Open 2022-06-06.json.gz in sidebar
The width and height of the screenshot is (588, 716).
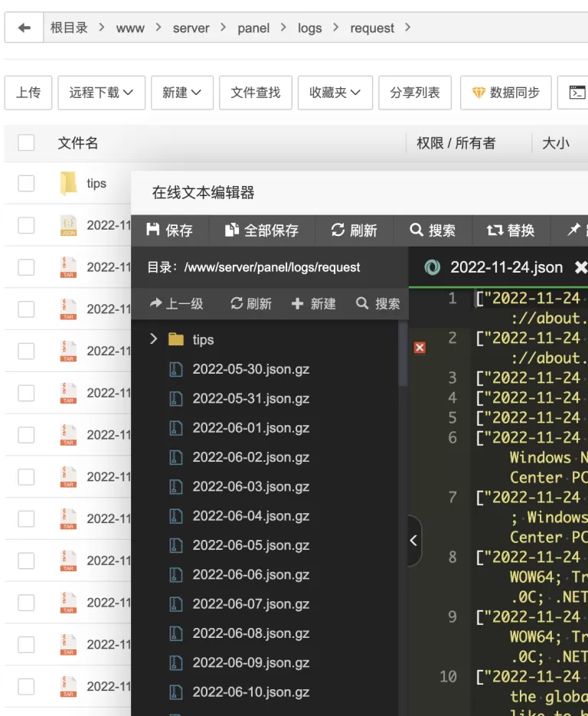pos(251,574)
